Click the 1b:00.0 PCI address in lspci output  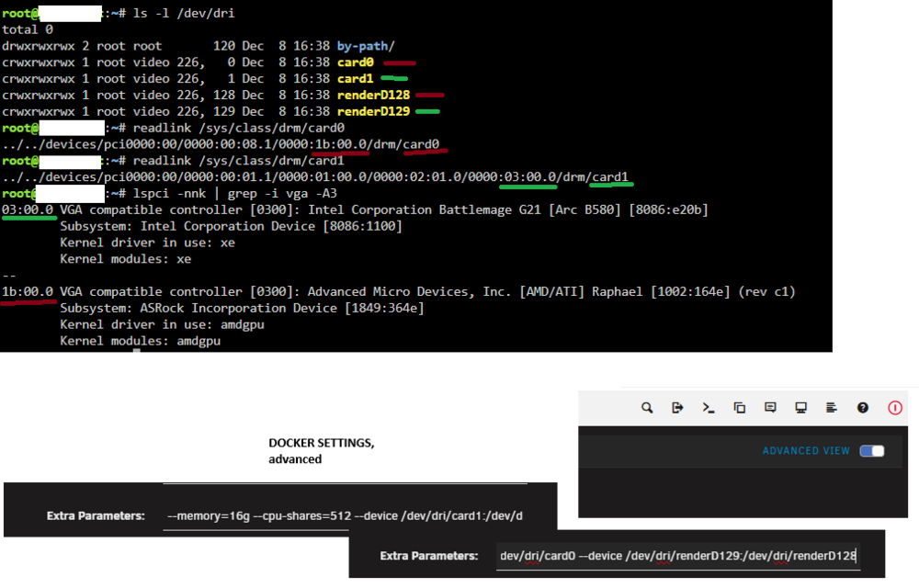point(27,291)
